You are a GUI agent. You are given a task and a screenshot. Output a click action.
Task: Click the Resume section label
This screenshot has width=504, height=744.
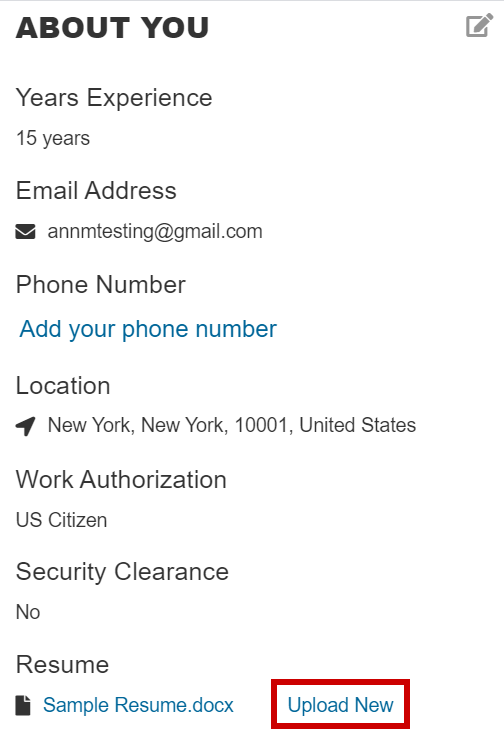62,665
